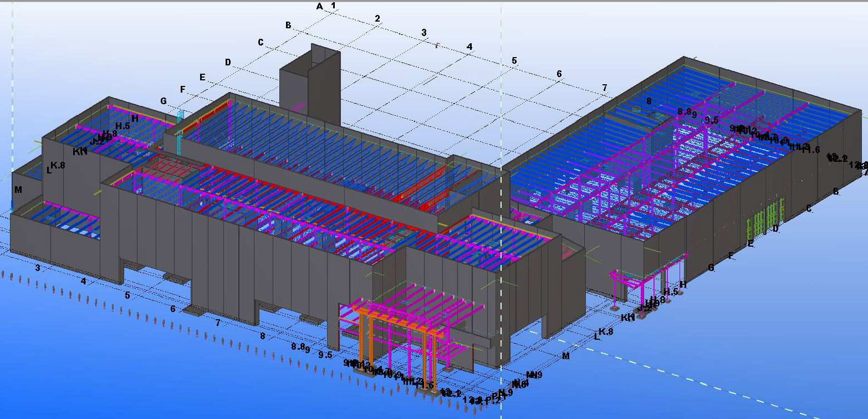The height and width of the screenshot is (419, 868).
Task: Pick grid label K.8 on left wing wall
Action: coord(58,165)
